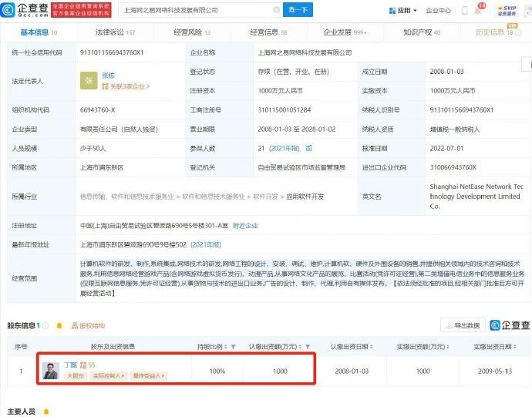The height and width of the screenshot is (417, 532).
Task: Open the mobile phone app icon
Action: click(464, 11)
